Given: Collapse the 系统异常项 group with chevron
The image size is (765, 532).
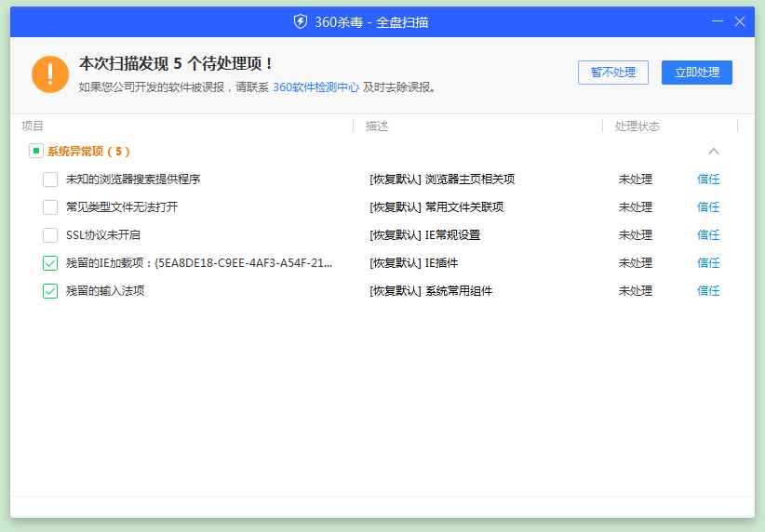Looking at the screenshot, I should coord(714,151).
